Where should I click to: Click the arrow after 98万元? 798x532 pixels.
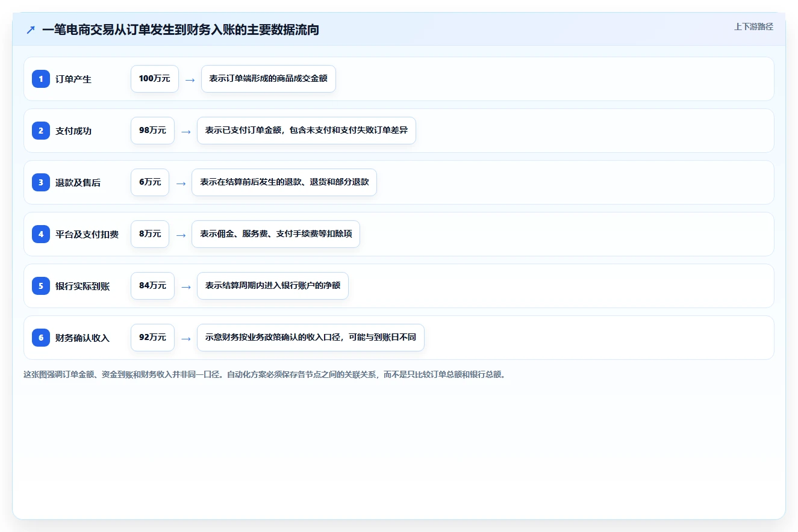[x=185, y=131]
